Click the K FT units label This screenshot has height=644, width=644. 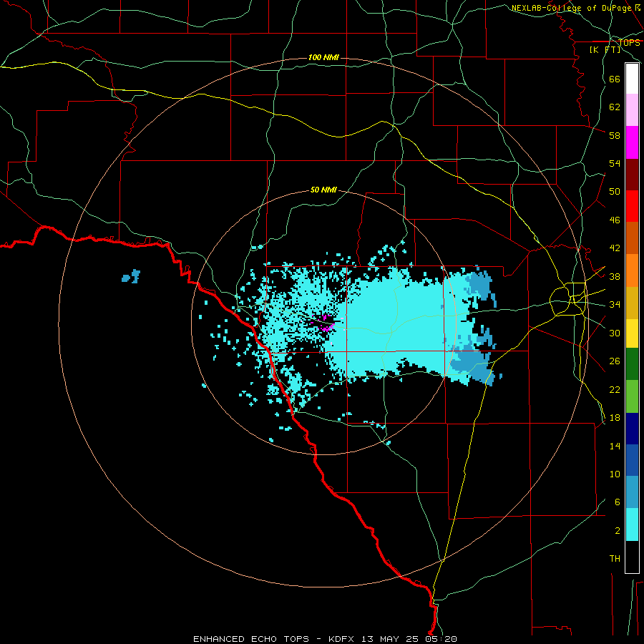[x=605, y=49]
